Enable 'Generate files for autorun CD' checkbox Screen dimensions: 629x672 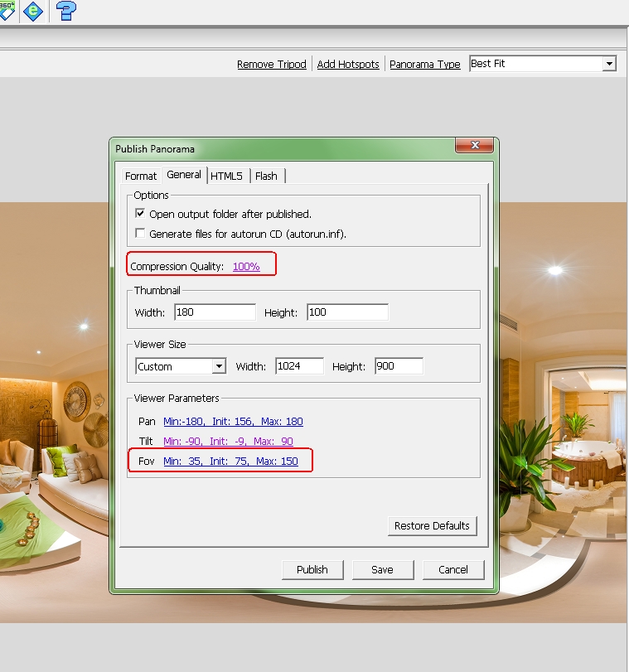[x=140, y=234]
